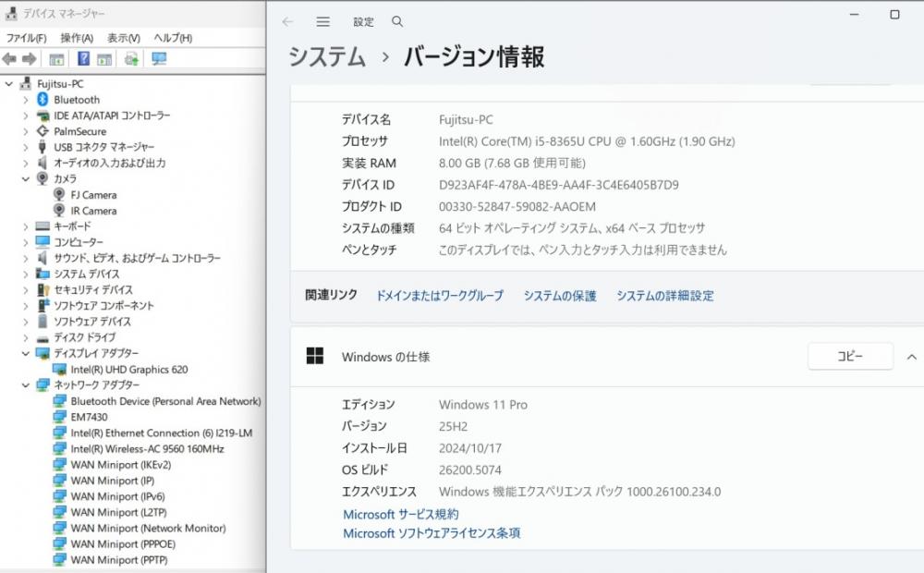Open the ファイル(F) menu

coord(26,38)
